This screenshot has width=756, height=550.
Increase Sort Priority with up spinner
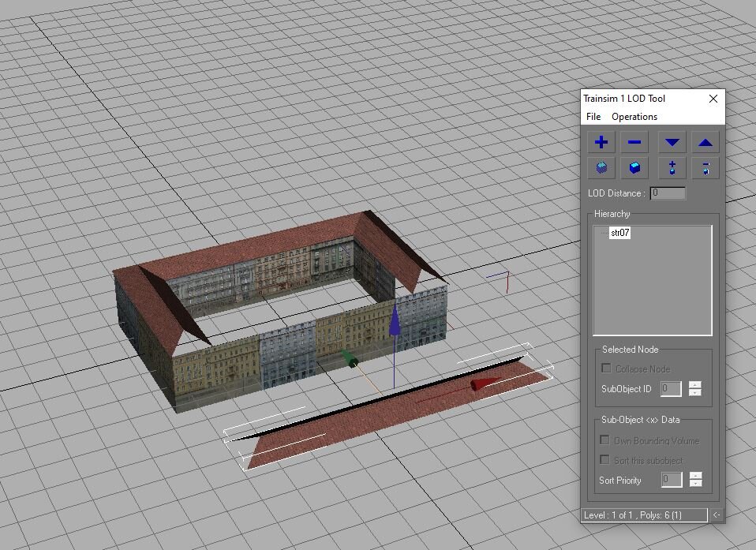coord(696,475)
